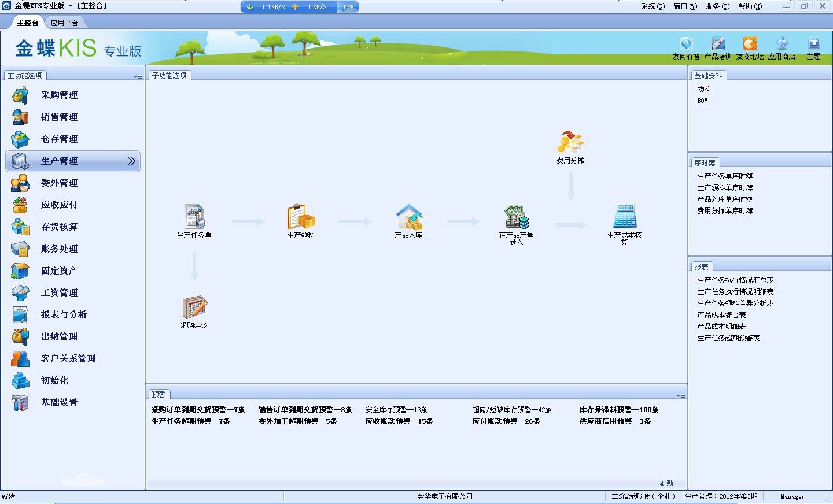Open the 采购管理 module icon
833x504 pixels.
[x=20, y=95]
